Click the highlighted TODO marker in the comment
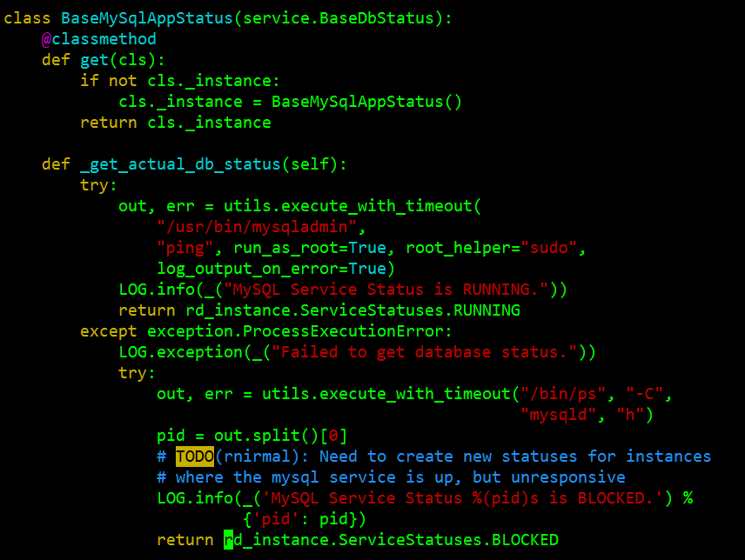 click(194, 457)
